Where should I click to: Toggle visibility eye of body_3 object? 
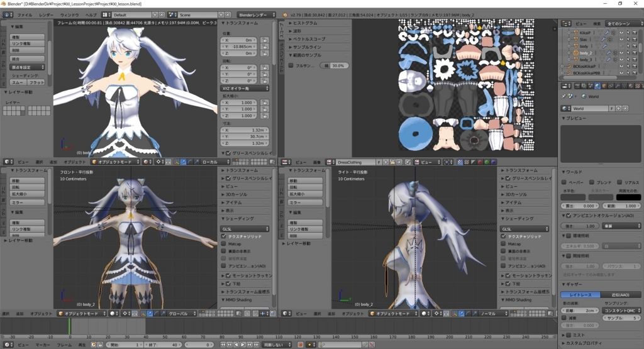[x=621, y=60]
